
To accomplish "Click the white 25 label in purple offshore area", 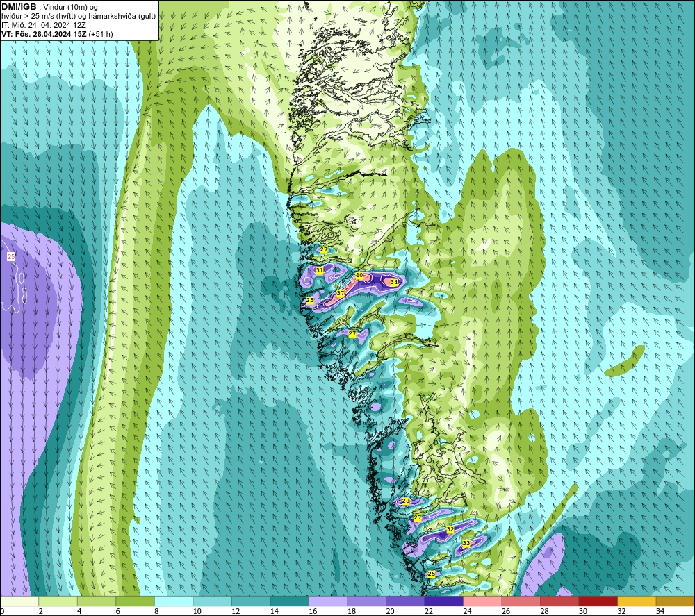I will [11, 256].
